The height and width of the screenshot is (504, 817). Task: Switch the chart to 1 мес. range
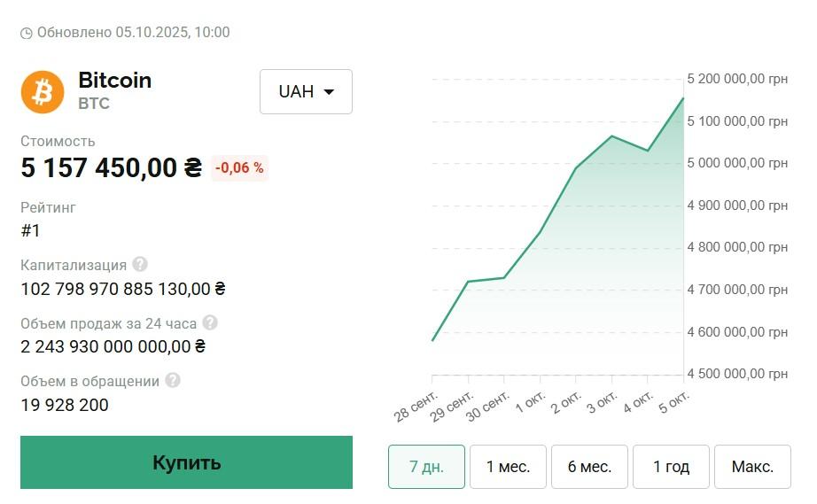coord(508,466)
